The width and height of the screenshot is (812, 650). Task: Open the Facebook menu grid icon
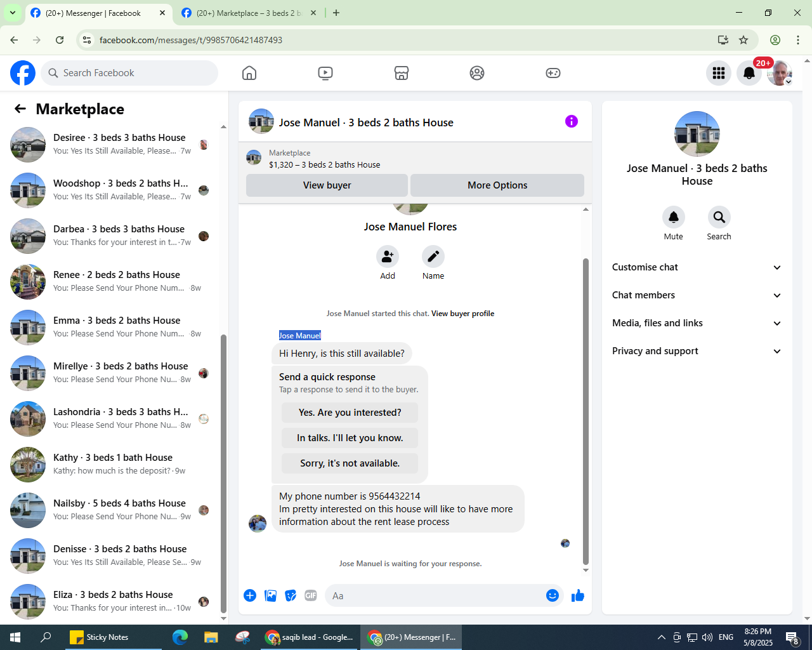point(719,73)
